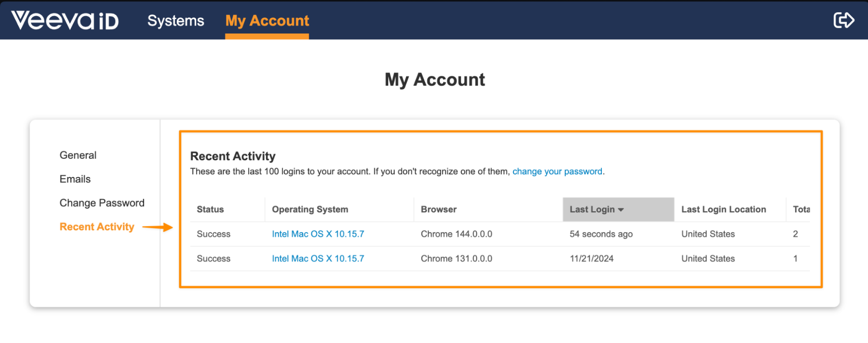868x343 pixels.
Task: Toggle the Last Login sort arrow
Action: [x=621, y=210]
